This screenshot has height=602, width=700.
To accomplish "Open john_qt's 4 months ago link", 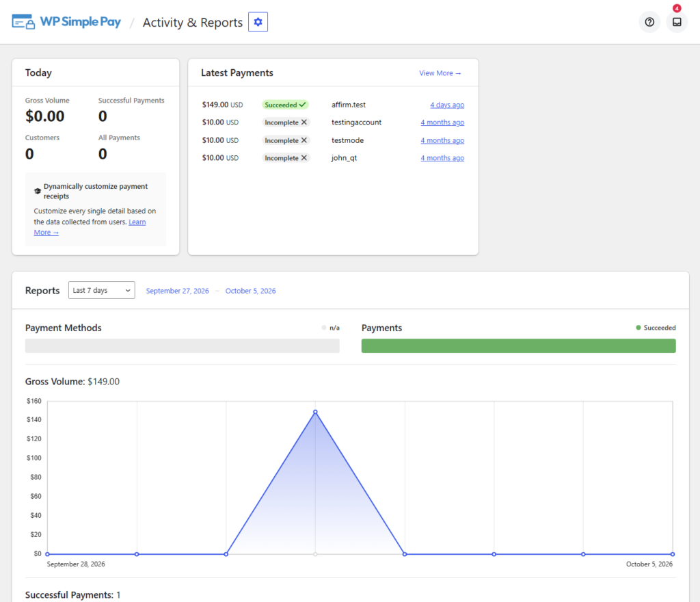I will pos(442,157).
